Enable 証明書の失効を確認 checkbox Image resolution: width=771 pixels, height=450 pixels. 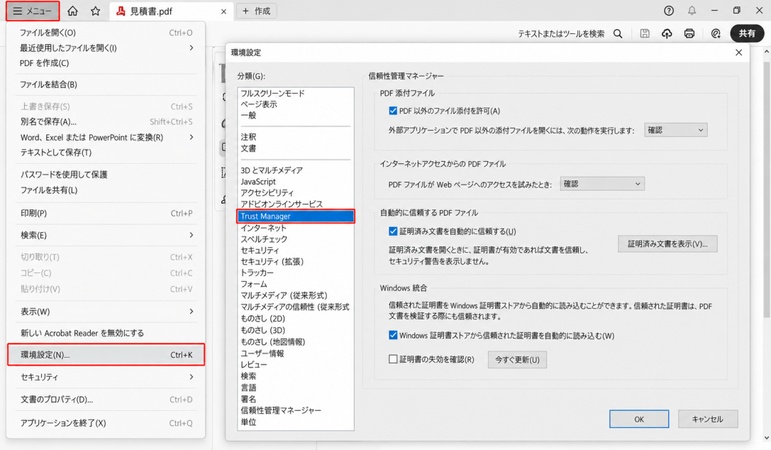point(393,359)
